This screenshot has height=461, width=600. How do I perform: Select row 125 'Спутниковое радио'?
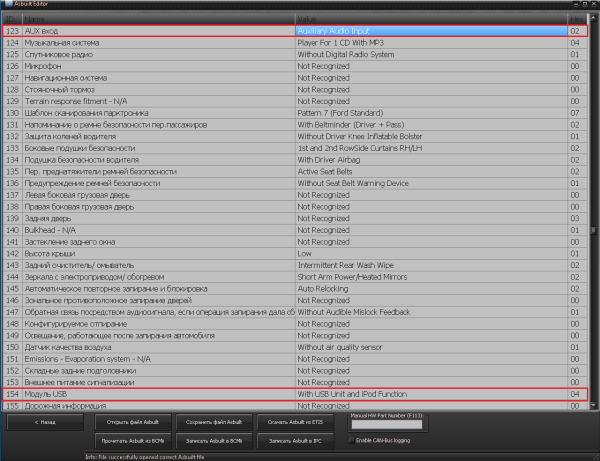click(x=150, y=55)
